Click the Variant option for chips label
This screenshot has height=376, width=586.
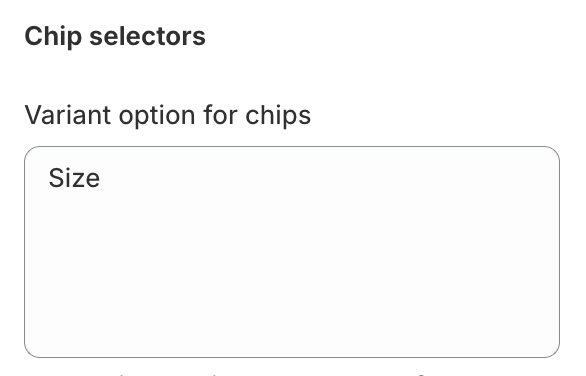click(x=168, y=115)
